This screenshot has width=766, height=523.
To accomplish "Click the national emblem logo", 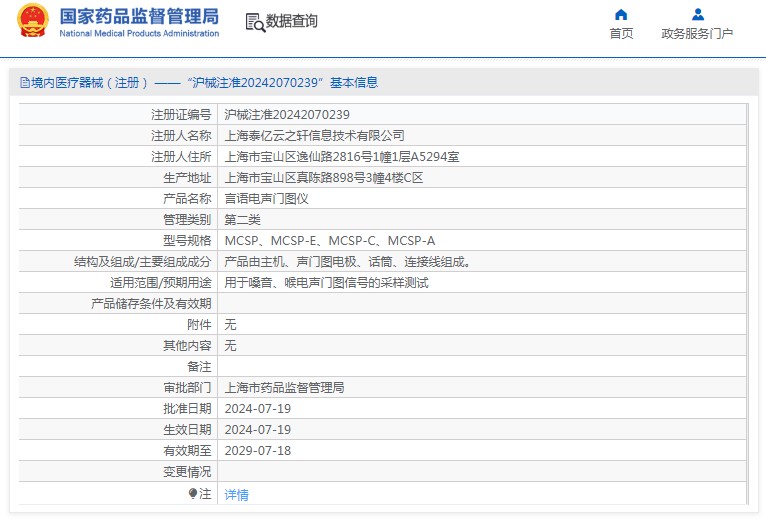I will [x=33, y=21].
